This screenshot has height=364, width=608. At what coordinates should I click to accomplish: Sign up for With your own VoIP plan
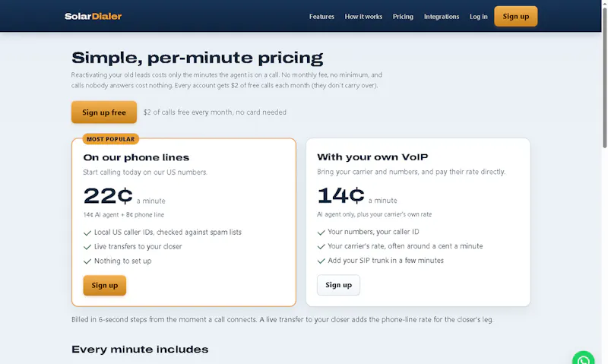(x=338, y=285)
